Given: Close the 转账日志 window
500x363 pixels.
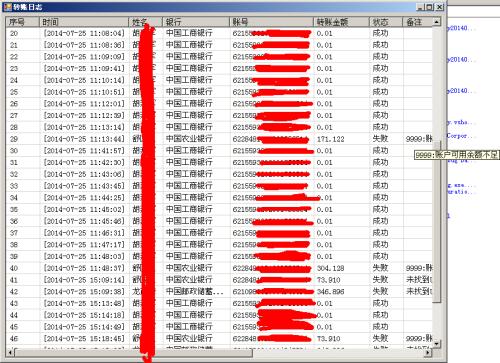Looking at the screenshot, I should [x=440, y=7].
